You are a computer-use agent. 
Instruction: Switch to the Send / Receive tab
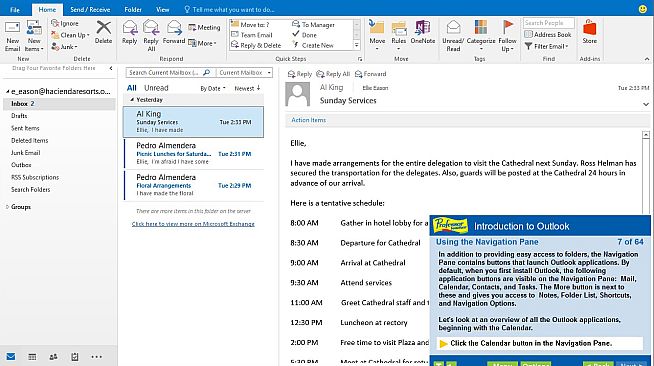[x=90, y=9]
